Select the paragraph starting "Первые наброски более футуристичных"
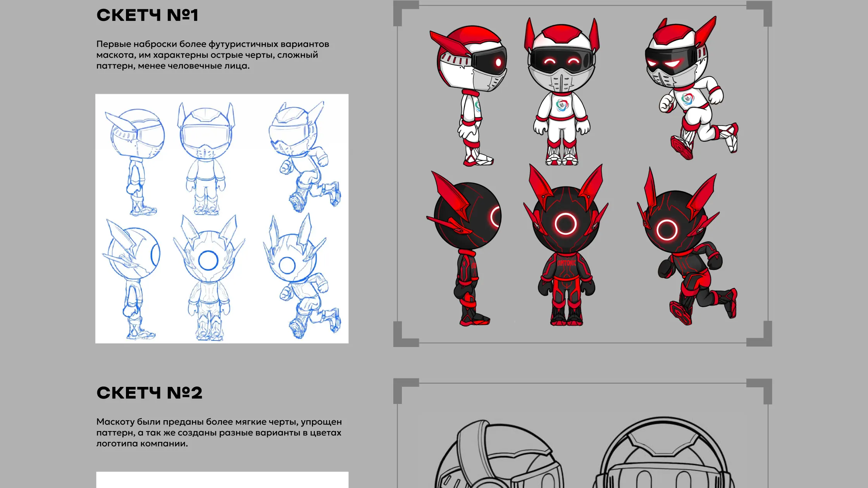Viewport: 868px width, 488px height. 213,55
